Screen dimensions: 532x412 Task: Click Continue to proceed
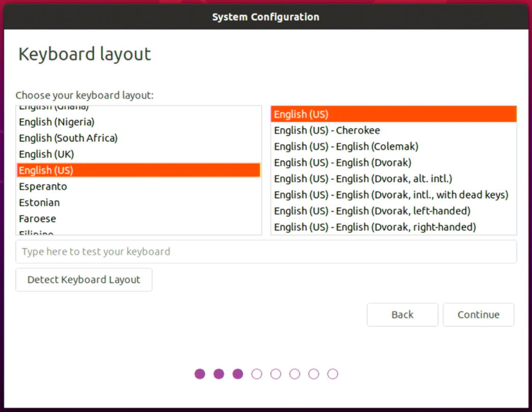pyautogui.click(x=478, y=315)
